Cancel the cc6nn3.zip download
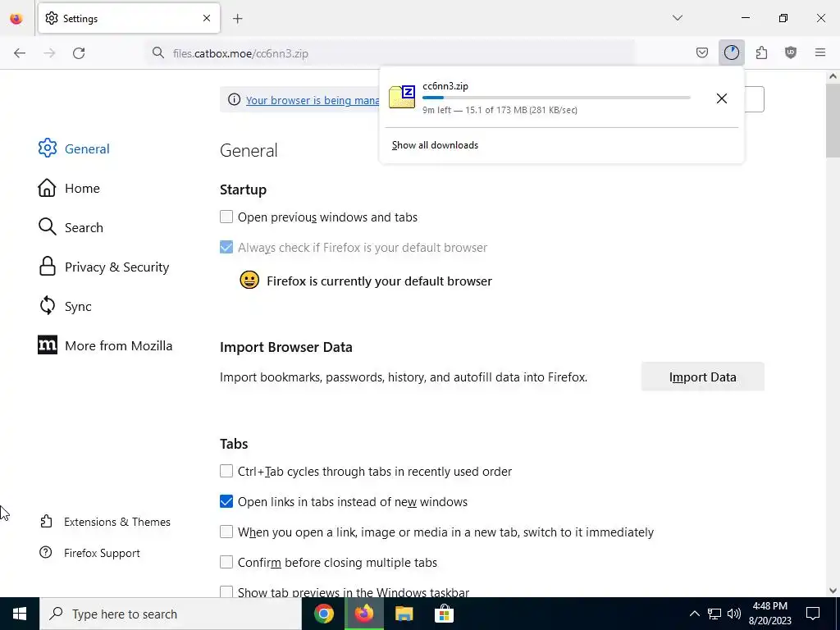 coord(722,98)
